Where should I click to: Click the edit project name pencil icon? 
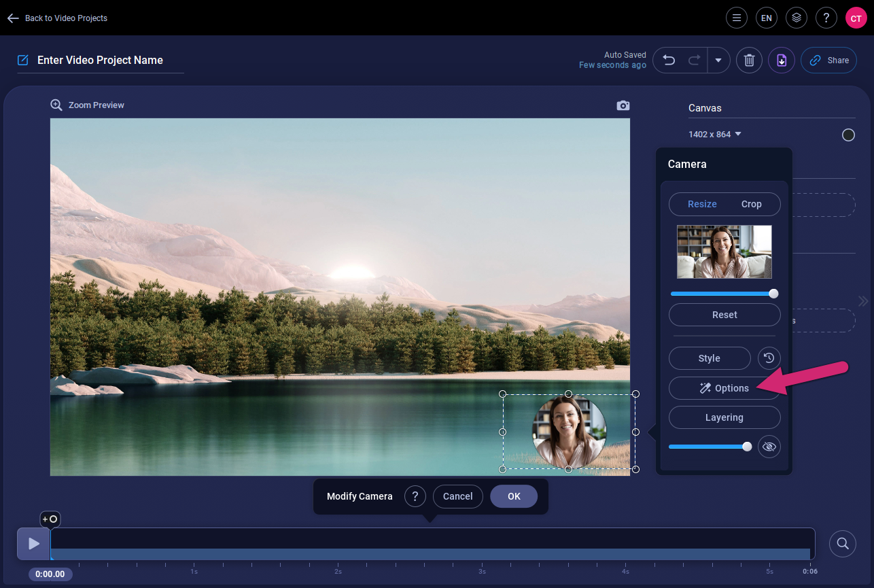click(23, 60)
